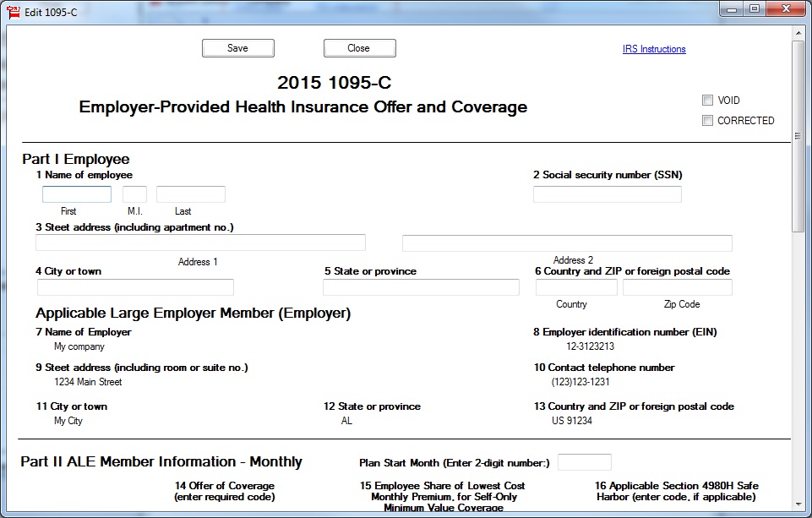Click the employer name 'My company'
Viewport: 812px width, 518px height.
(x=79, y=346)
